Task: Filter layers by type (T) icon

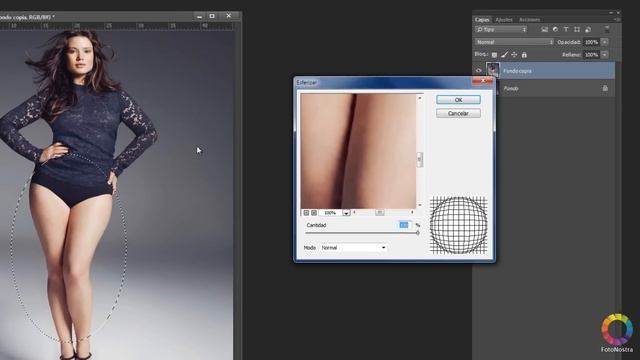Action: [x=566, y=29]
